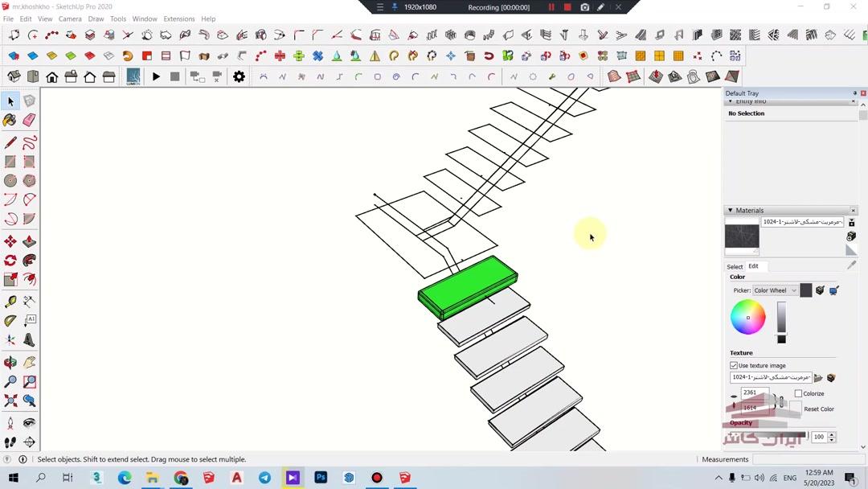Select the Section Plane tool

tap(30, 442)
